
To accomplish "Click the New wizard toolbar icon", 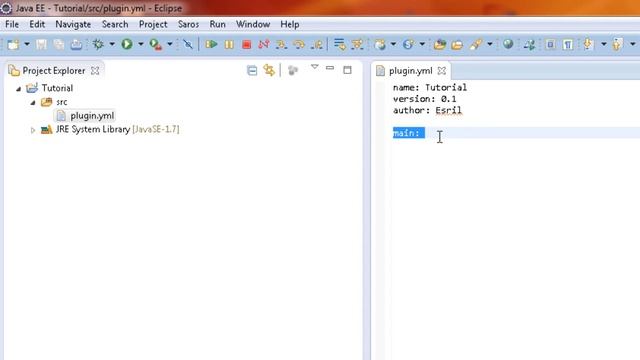I will pos(13,44).
